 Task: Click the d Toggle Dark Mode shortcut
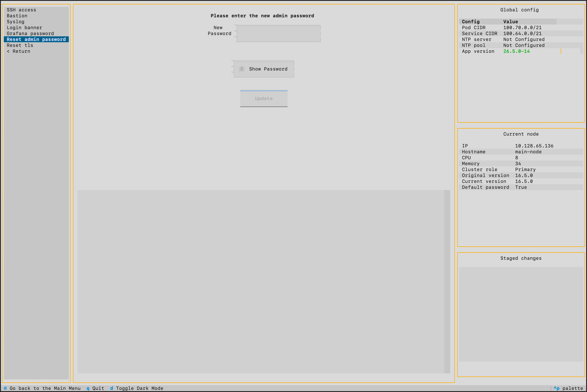point(136,388)
